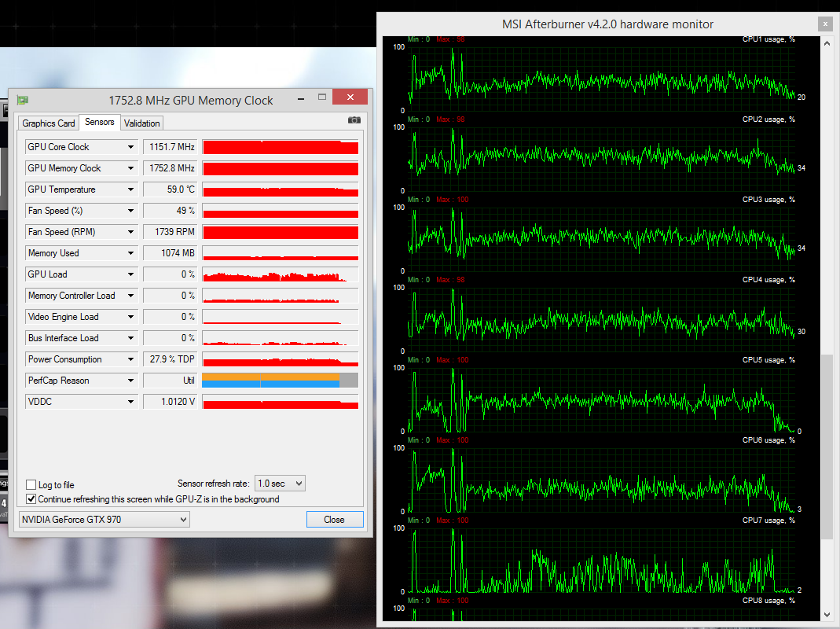The width and height of the screenshot is (840, 629).
Task: Open the Sensor refresh rate dropdown
Action: 280,484
